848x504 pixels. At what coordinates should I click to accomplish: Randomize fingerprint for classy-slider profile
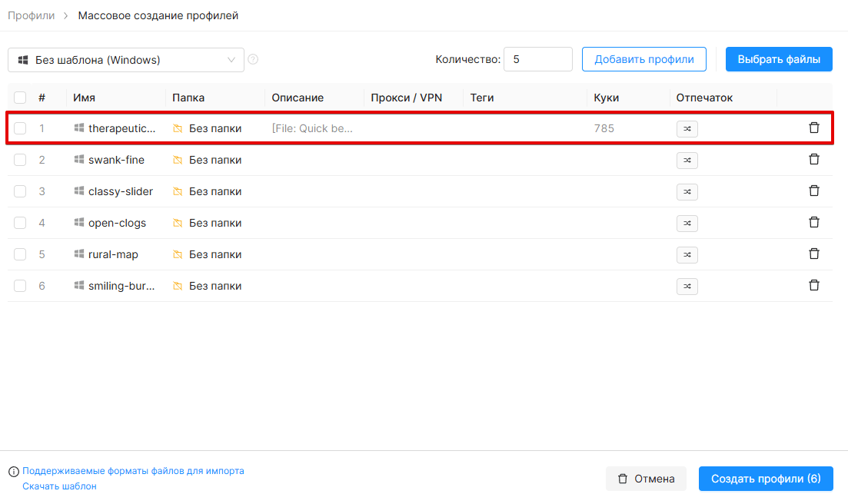tap(687, 192)
